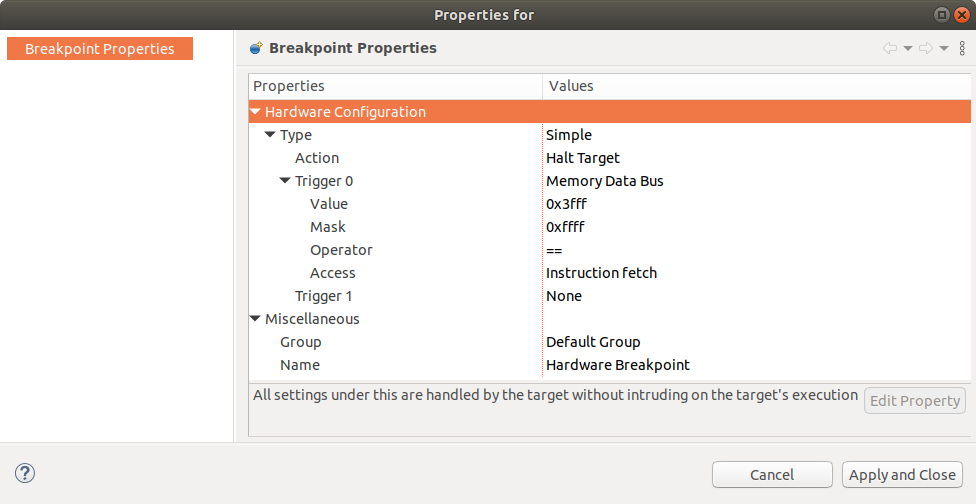
Task: Select Breakpoint Properties in left pane
Action: click(x=100, y=49)
